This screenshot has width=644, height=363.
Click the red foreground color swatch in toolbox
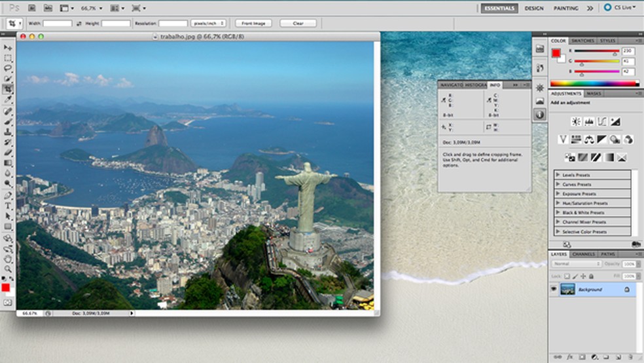pos(5,288)
